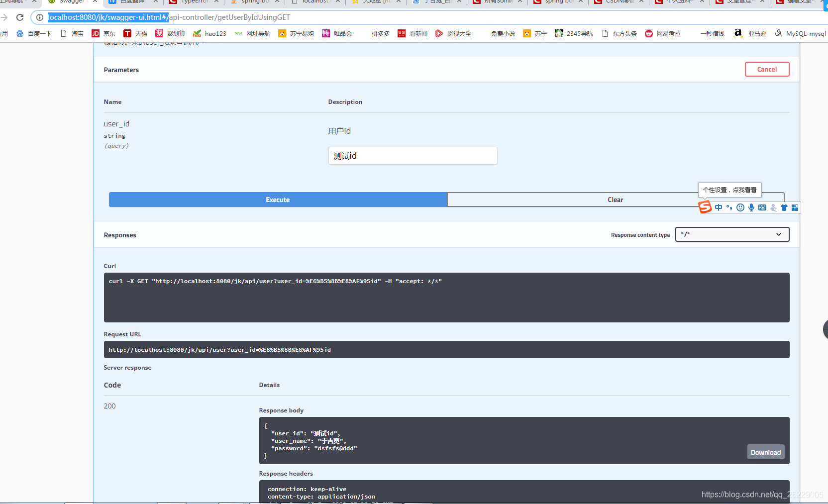Open the Response content type dropdown
The image size is (828, 504).
pos(732,234)
